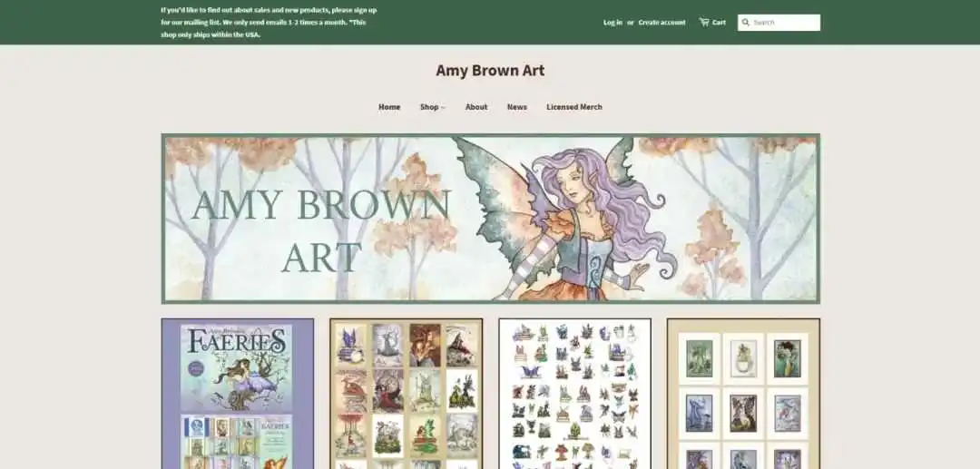Go to the Home menu item
The height and width of the screenshot is (469, 980).
click(389, 107)
